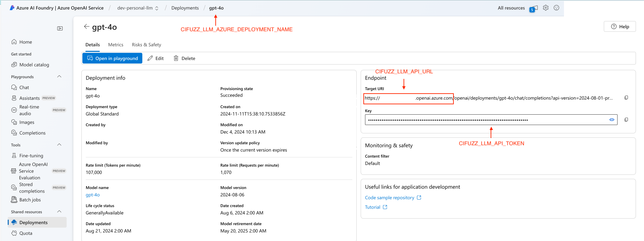Click the Default content filter value

coord(372,163)
